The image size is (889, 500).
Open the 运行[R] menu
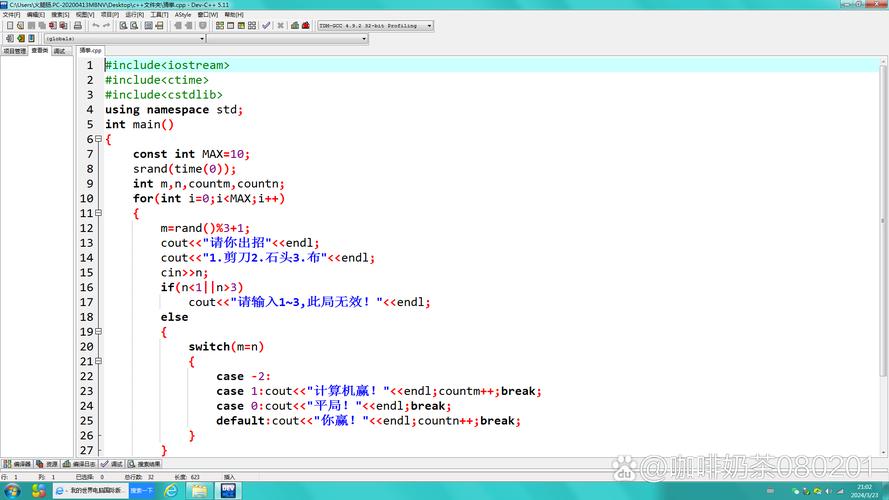pos(134,15)
